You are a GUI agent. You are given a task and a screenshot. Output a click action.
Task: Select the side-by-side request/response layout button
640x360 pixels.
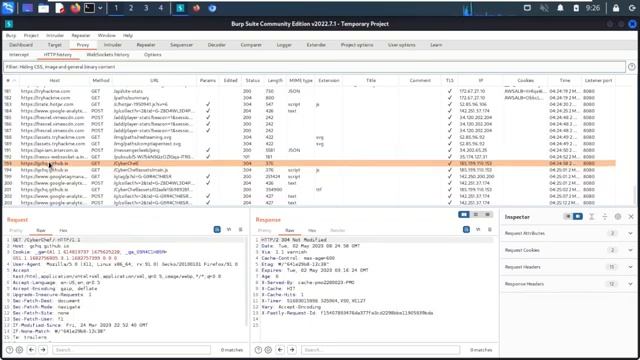coord(464,214)
